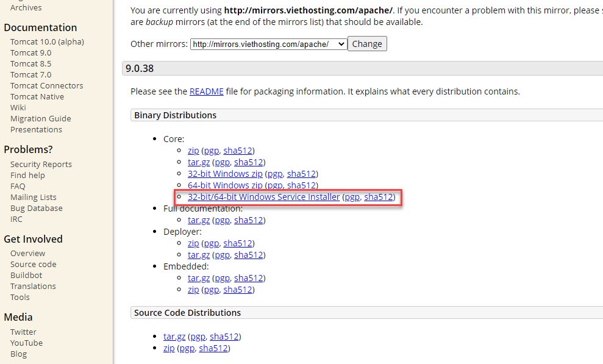
Task: Open sha512 link for Deployer tar.gz
Action: pyautogui.click(x=248, y=255)
